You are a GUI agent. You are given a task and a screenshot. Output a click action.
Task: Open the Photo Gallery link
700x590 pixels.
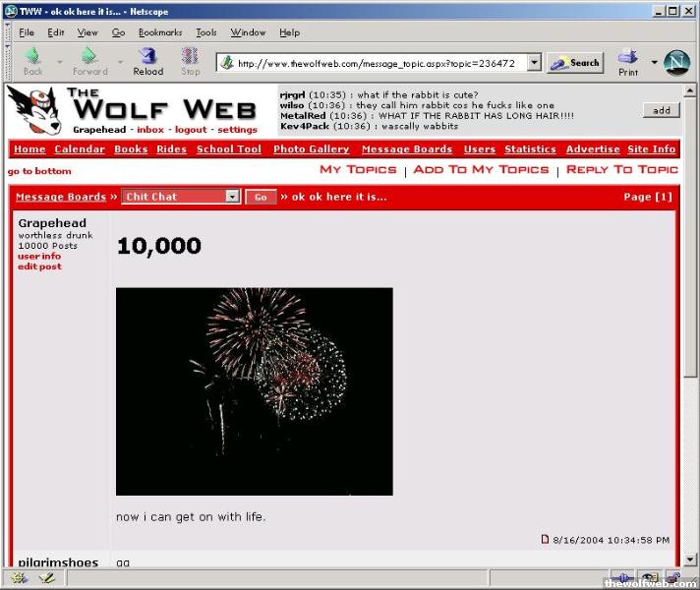tap(311, 149)
